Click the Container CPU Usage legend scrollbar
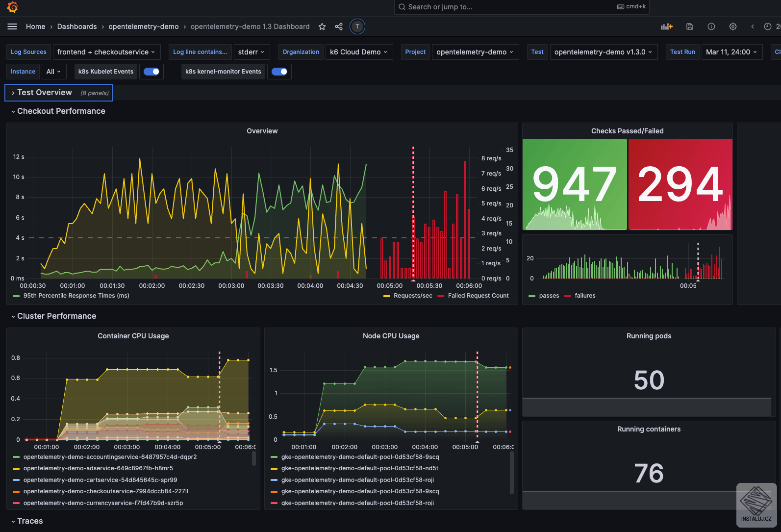The width and height of the screenshot is (781, 532). [x=254, y=458]
